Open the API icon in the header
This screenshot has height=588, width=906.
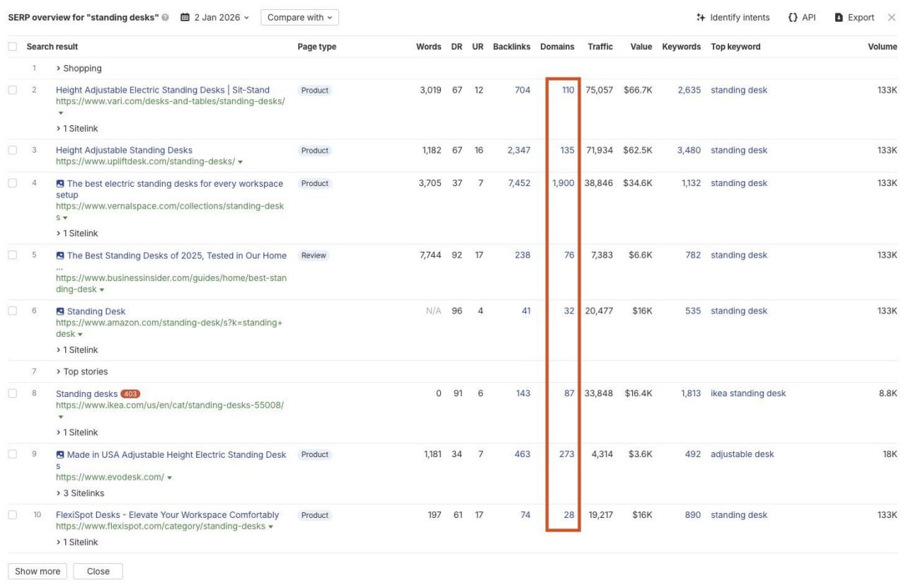[794, 17]
